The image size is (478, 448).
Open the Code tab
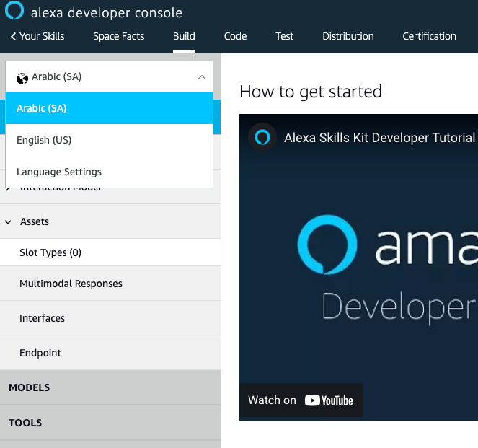pos(235,36)
